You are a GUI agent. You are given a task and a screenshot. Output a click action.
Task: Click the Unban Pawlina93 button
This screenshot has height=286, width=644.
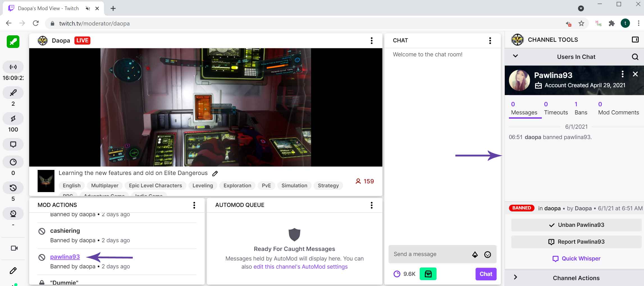[x=576, y=225]
